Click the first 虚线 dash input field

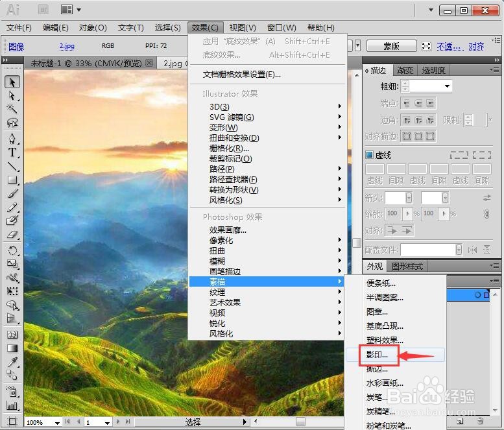pos(375,169)
